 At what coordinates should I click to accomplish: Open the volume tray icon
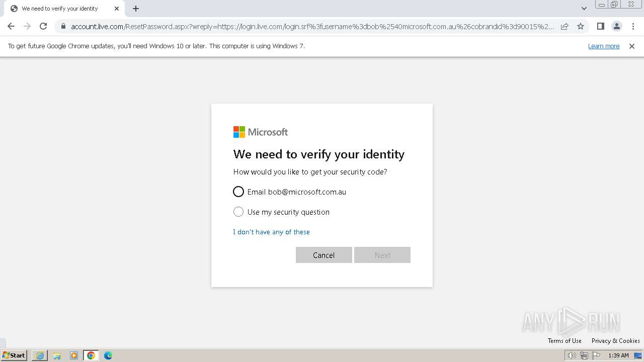[572, 355]
